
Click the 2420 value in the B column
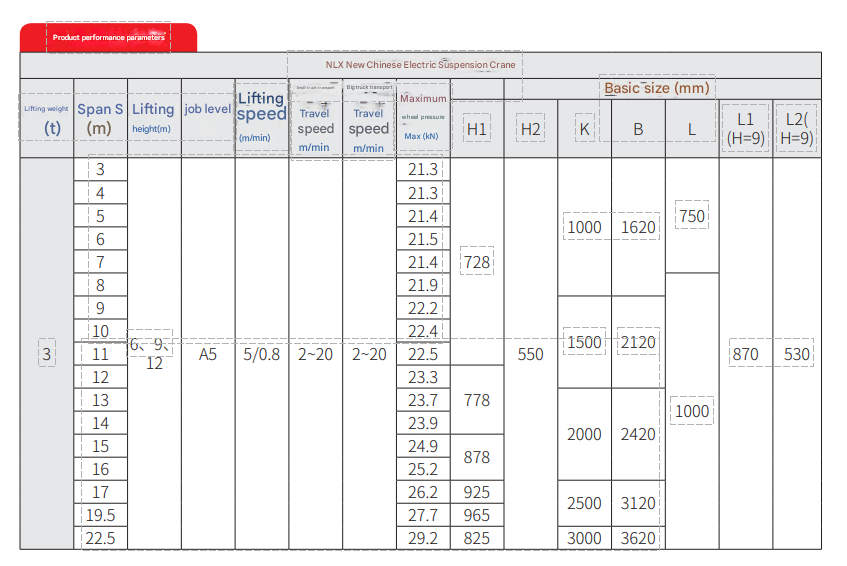638,434
